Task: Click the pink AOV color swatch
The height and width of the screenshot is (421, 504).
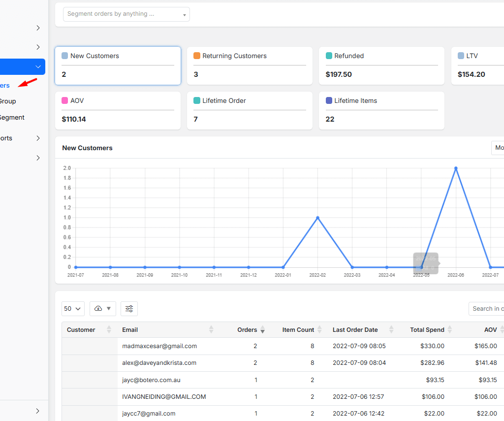Action: pyautogui.click(x=64, y=100)
